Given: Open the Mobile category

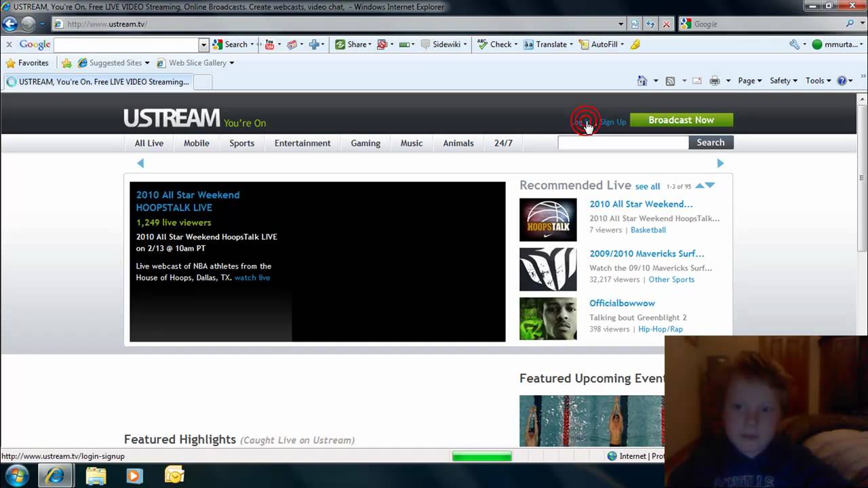Looking at the screenshot, I should click(197, 143).
